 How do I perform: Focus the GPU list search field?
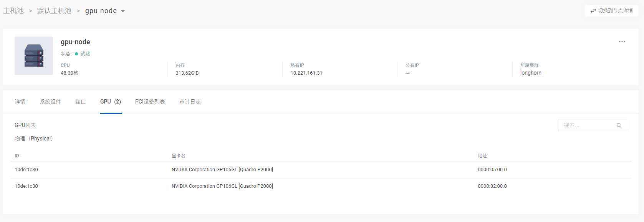pos(588,125)
